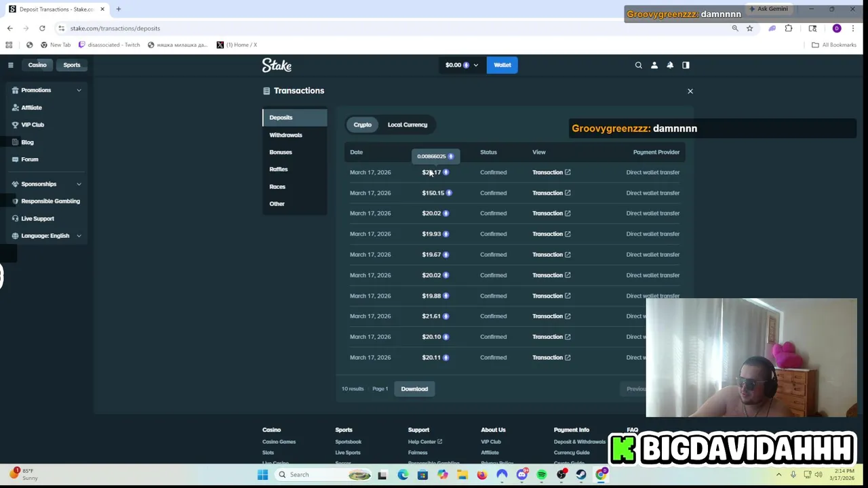Select the Casino button

37,65
